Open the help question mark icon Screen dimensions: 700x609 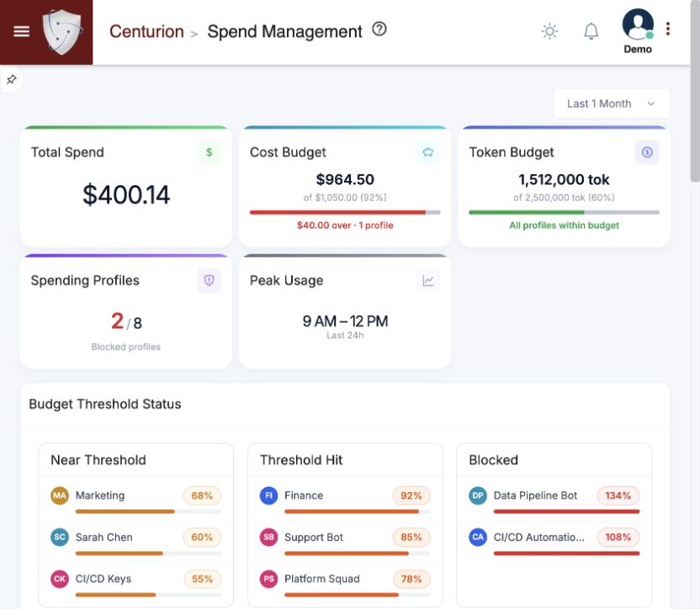pos(379,29)
